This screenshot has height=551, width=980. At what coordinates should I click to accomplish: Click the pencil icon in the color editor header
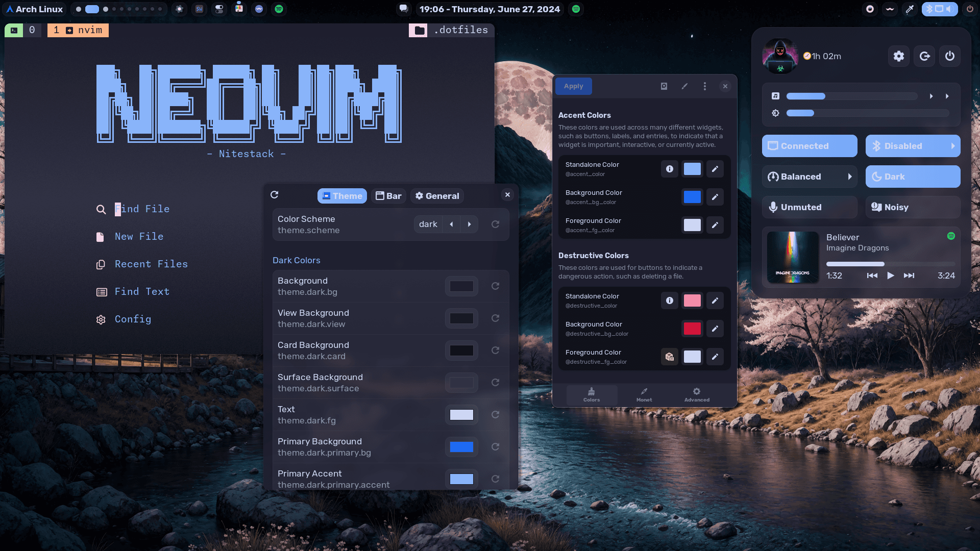(x=684, y=86)
